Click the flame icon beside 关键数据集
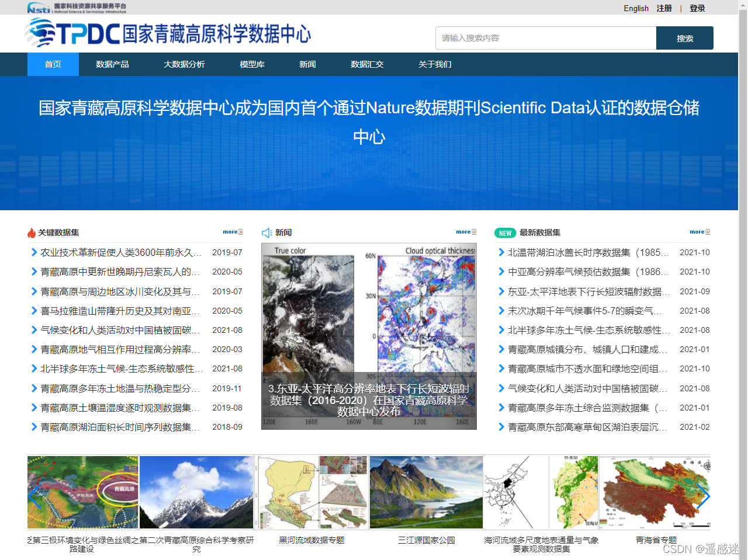 coord(32,232)
